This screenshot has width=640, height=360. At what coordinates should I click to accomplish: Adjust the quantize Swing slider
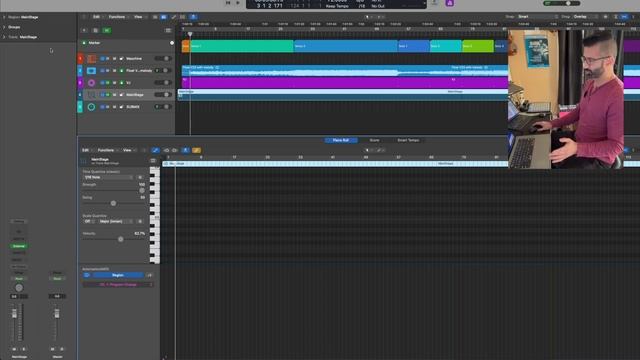tap(113, 203)
